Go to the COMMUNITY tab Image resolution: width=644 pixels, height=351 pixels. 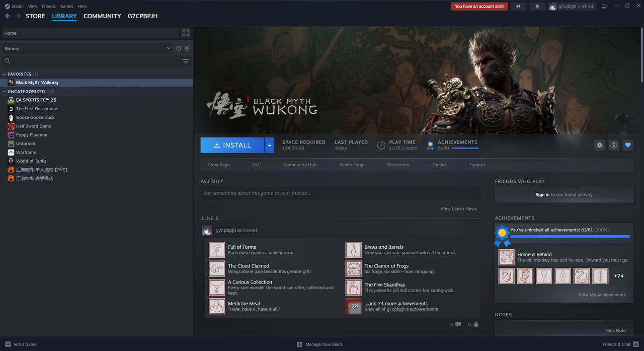(102, 16)
